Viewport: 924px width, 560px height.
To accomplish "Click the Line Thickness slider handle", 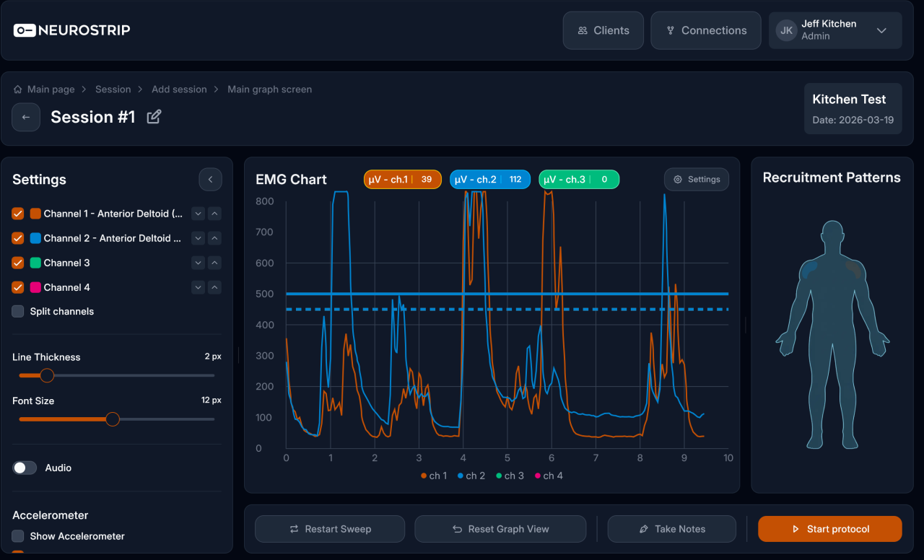I will point(47,375).
